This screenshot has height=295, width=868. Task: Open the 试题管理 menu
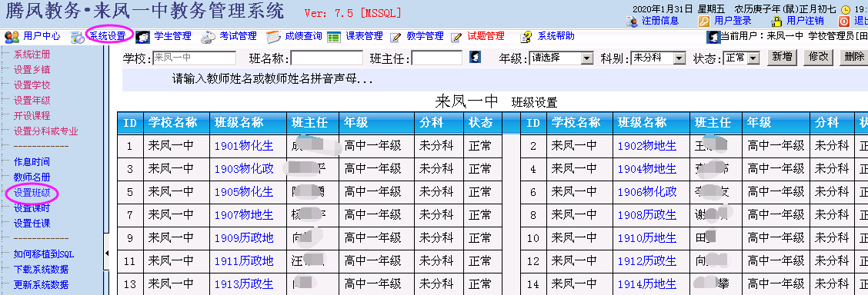pyautogui.click(x=486, y=36)
